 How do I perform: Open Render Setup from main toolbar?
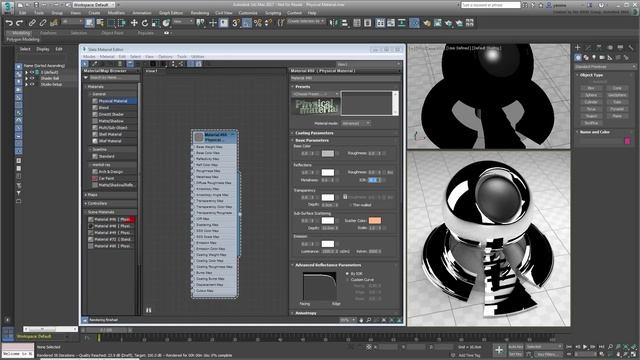click(x=427, y=23)
